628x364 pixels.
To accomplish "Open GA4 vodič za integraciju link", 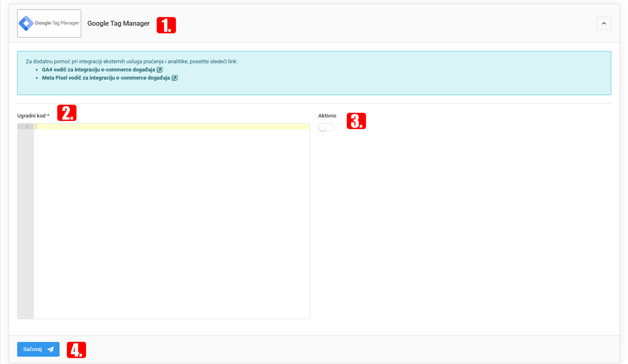I will click(98, 70).
